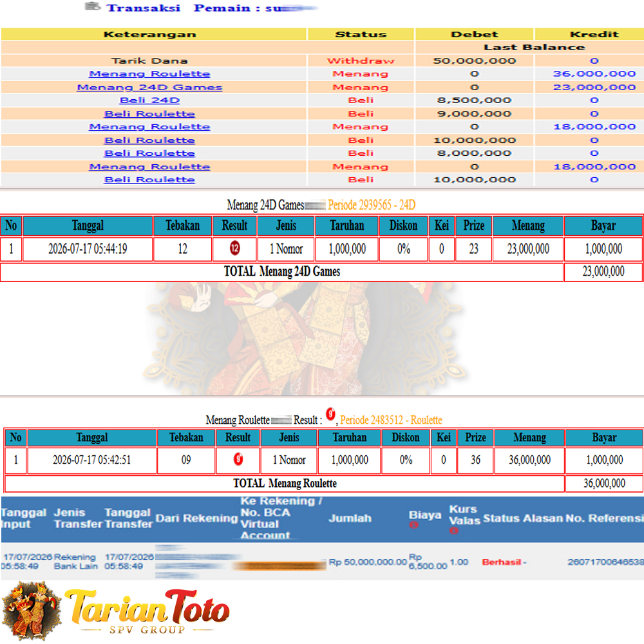
Task: Click red ball 9 next to 'Result :' heading
Action: [x=330, y=414]
